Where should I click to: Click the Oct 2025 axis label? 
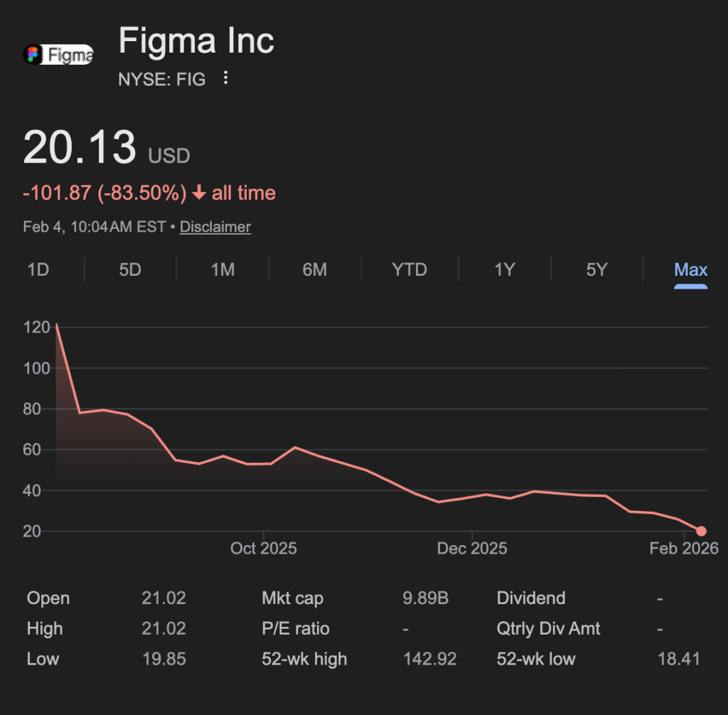coord(264,549)
